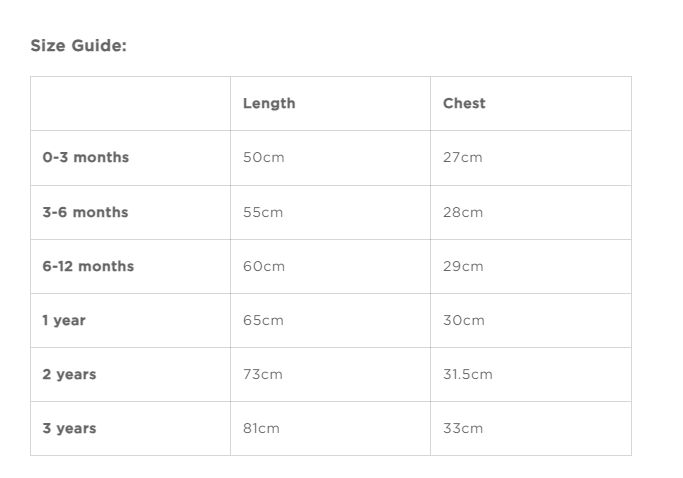Click the 29cm chest value
The height and width of the screenshot is (478, 683).
(x=463, y=266)
